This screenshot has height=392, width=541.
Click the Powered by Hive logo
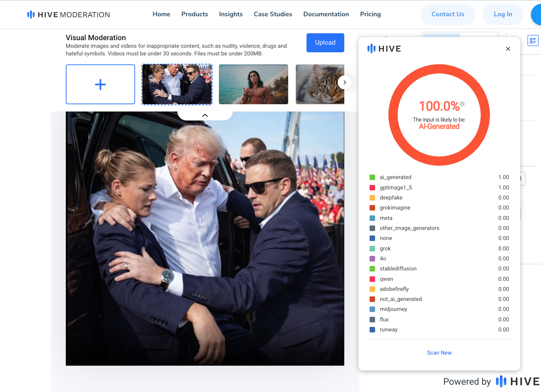pos(517,381)
